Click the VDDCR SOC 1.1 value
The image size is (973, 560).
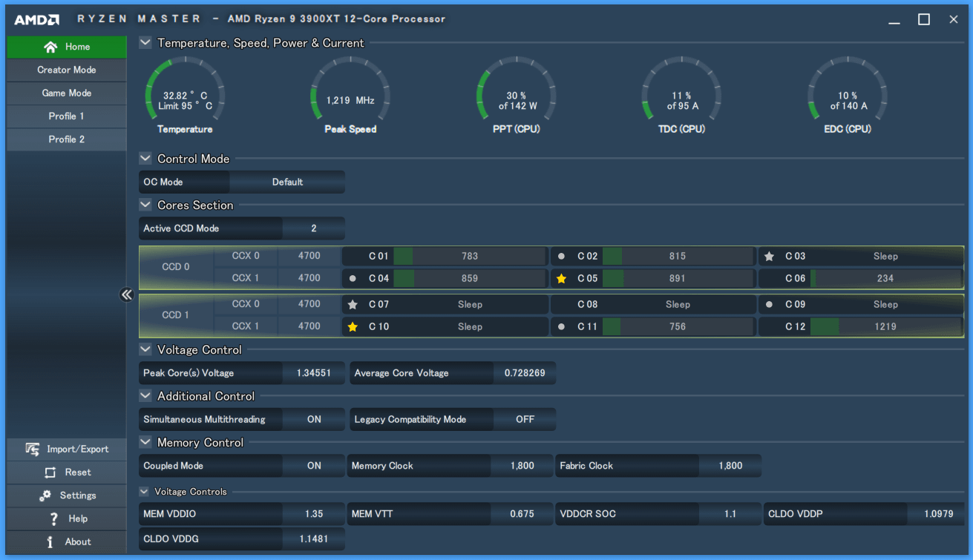tap(730, 513)
